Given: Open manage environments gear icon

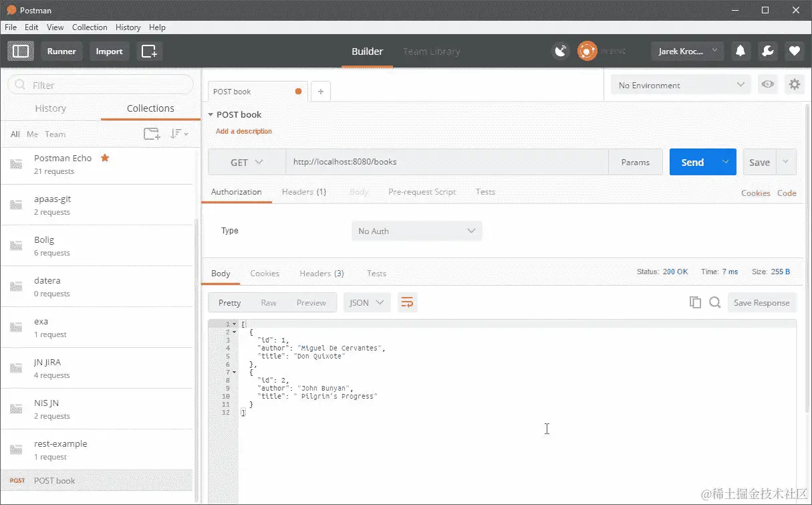Looking at the screenshot, I should click(x=795, y=85).
